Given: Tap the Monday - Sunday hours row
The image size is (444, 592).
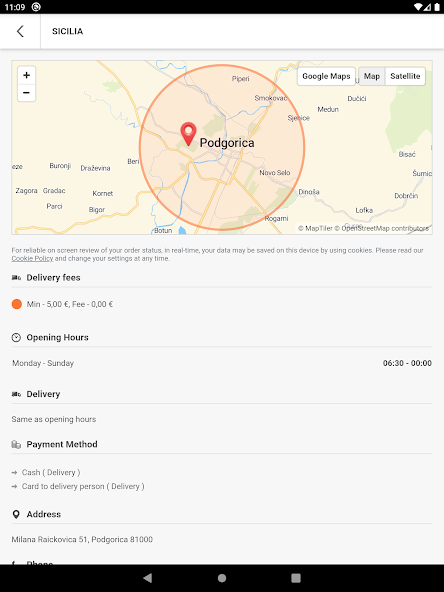Looking at the screenshot, I should click(x=222, y=363).
